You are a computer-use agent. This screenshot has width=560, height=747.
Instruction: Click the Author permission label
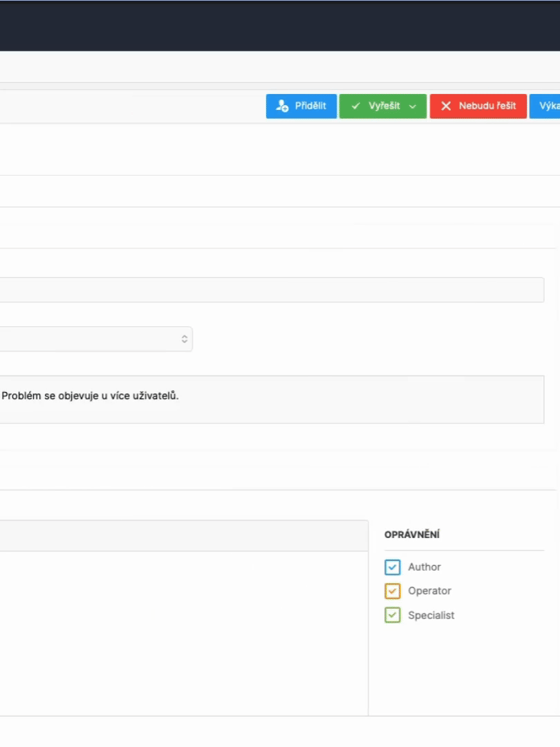point(424,567)
